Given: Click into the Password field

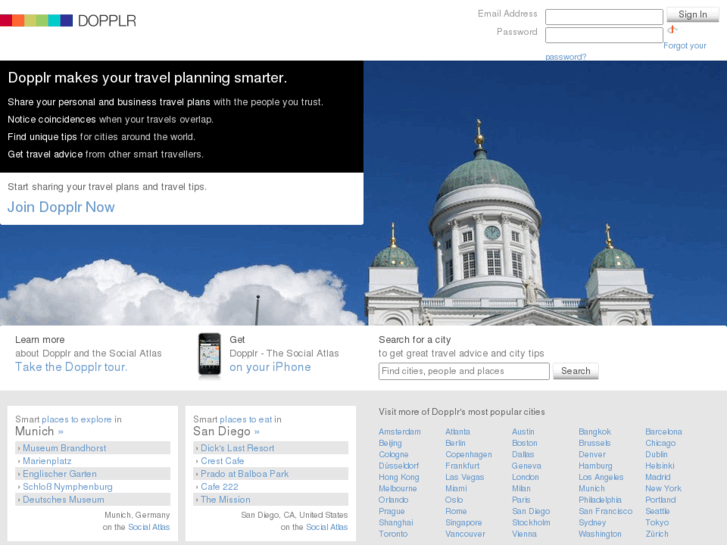Looking at the screenshot, I should (x=603, y=35).
